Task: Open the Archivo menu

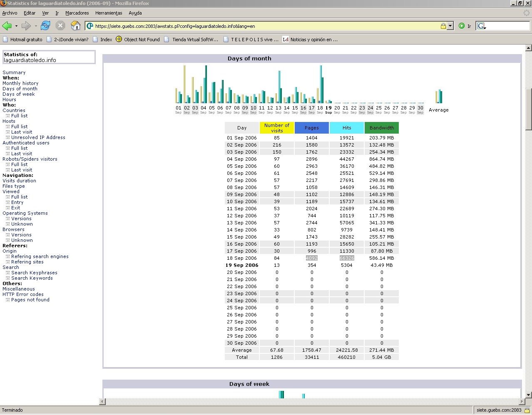Action: point(10,13)
